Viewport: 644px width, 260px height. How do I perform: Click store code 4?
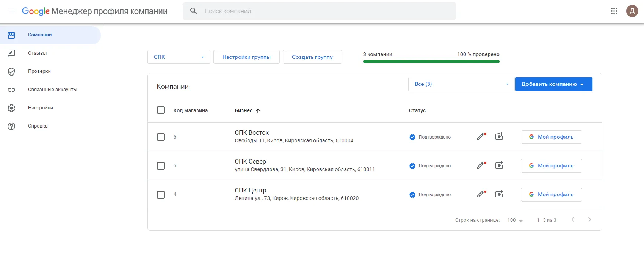tap(175, 195)
